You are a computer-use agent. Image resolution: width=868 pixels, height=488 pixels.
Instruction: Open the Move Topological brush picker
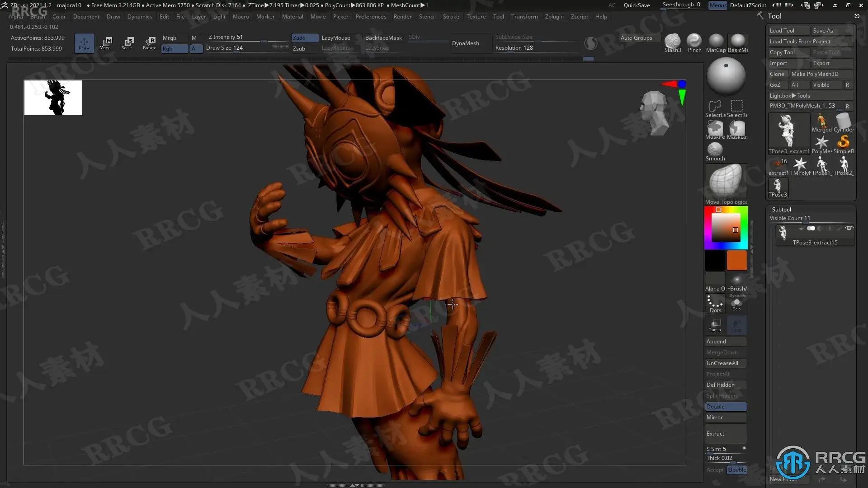726,184
